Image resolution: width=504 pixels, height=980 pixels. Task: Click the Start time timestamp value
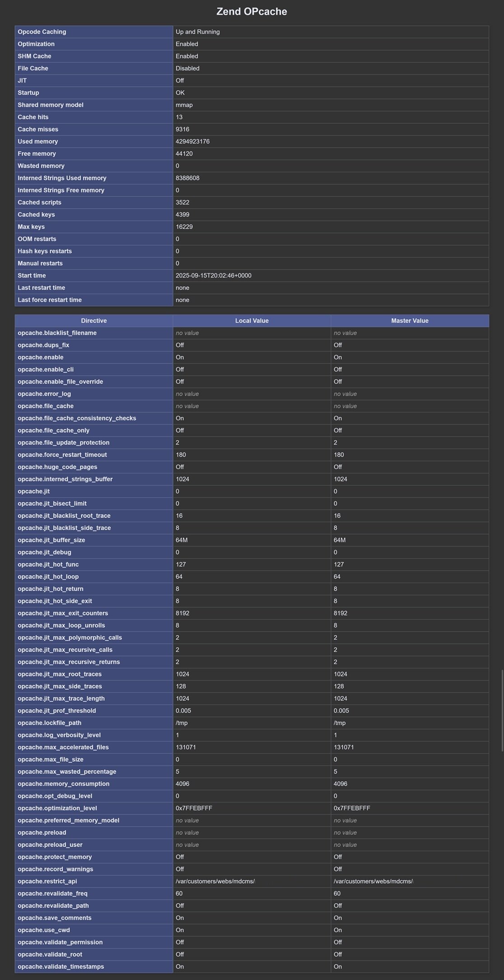click(x=213, y=276)
